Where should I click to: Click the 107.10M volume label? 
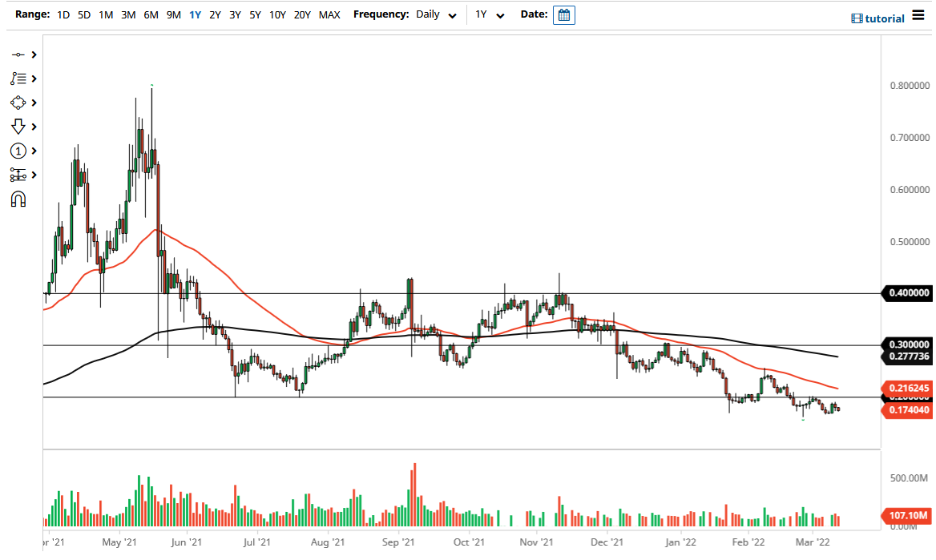pos(906,516)
